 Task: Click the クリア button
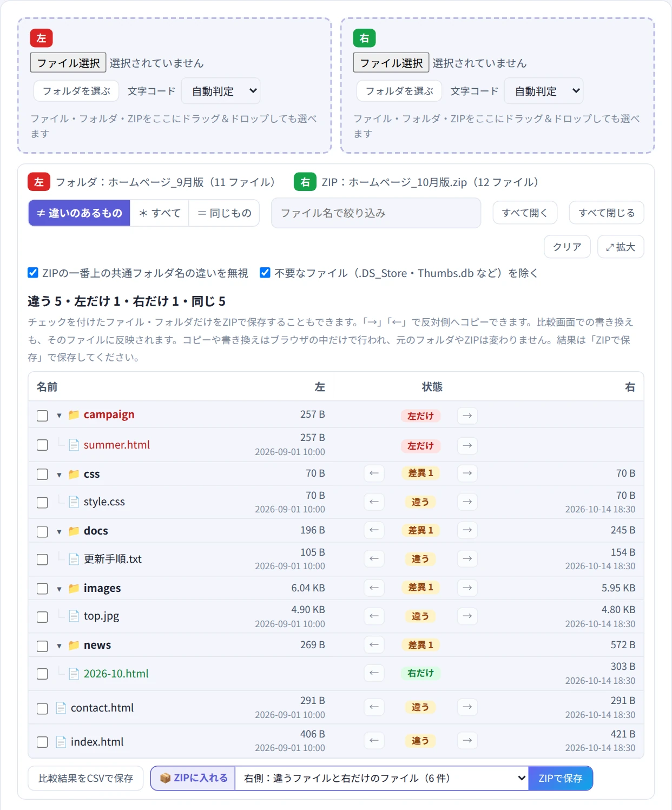(567, 247)
